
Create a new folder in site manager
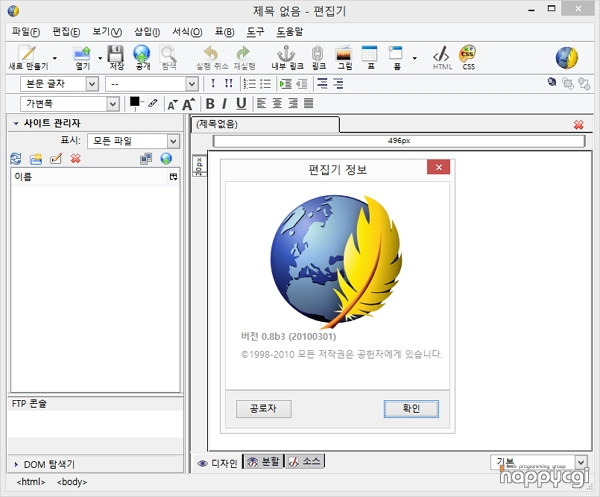pos(36,159)
